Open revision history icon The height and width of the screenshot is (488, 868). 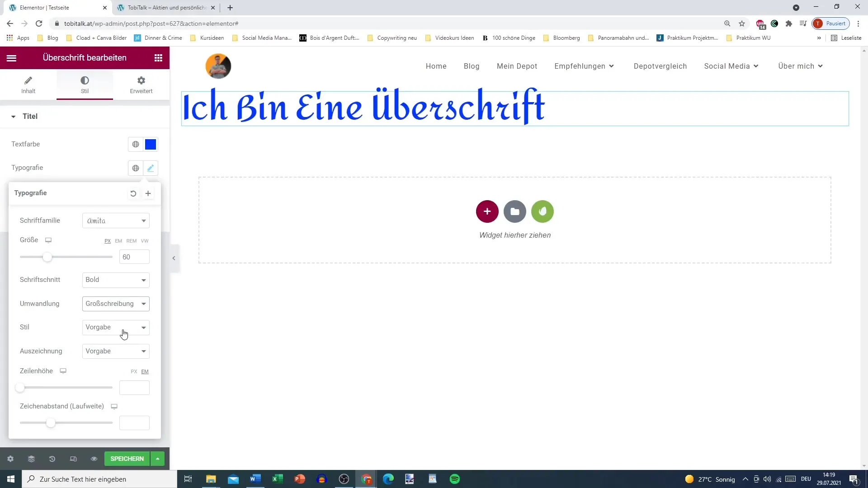point(52,459)
